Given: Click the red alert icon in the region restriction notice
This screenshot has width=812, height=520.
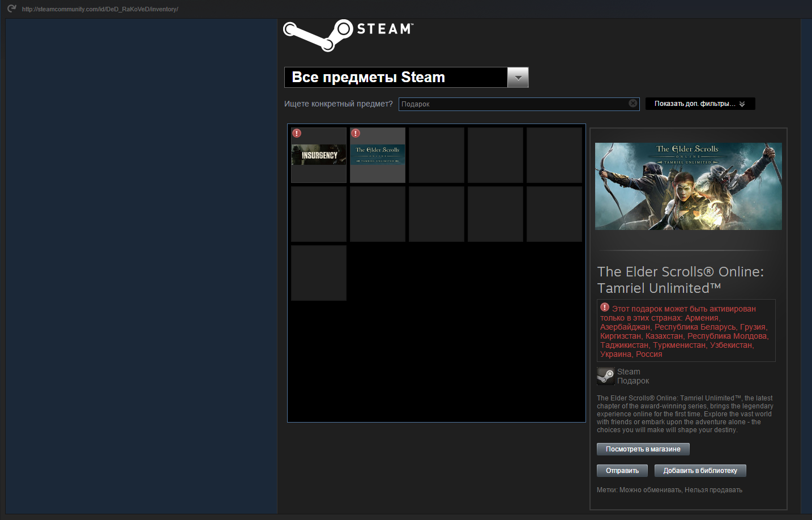Looking at the screenshot, I should (605, 308).
